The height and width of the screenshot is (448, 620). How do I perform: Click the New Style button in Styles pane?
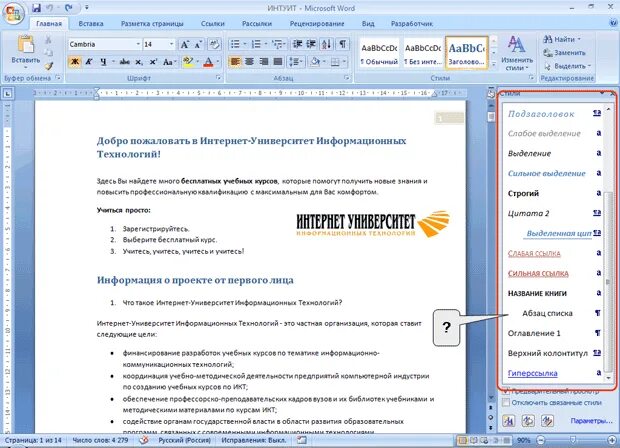[509, 421]
